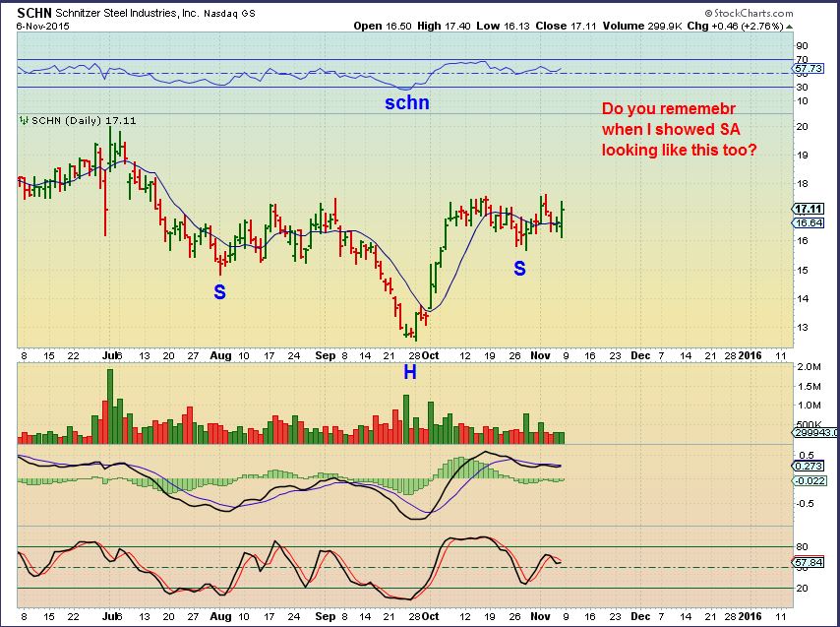Click the SCHN ticker symbol in the chart title

click(x=34, y=13)
